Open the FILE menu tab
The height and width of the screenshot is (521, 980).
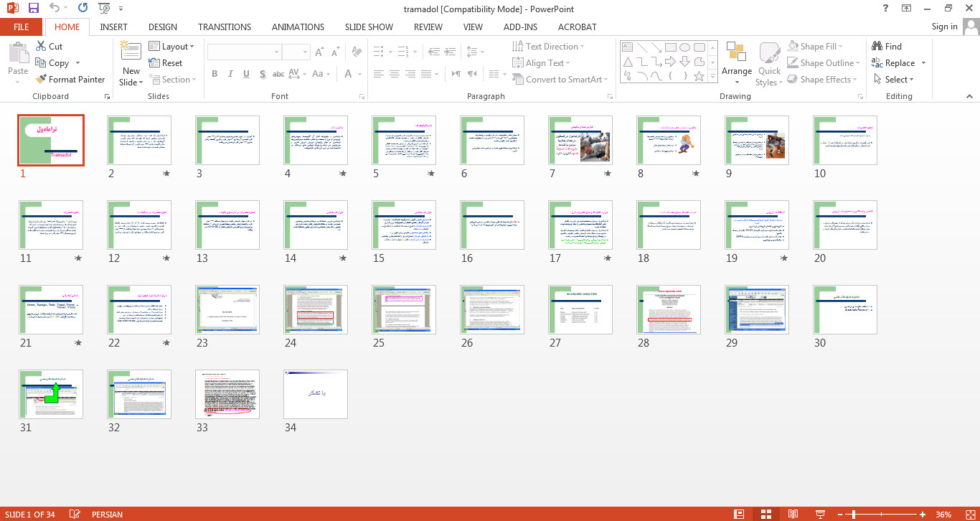pyautogui.click(x=22, y=27)
